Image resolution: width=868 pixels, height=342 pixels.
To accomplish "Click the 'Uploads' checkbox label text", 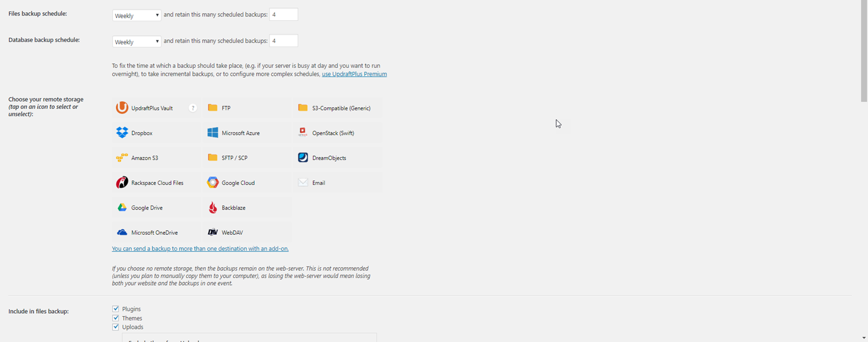I will [133, 327].
